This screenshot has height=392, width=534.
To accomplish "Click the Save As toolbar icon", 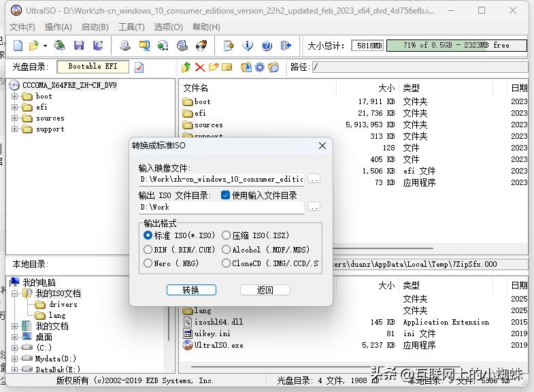I will [x=98, y=46].
